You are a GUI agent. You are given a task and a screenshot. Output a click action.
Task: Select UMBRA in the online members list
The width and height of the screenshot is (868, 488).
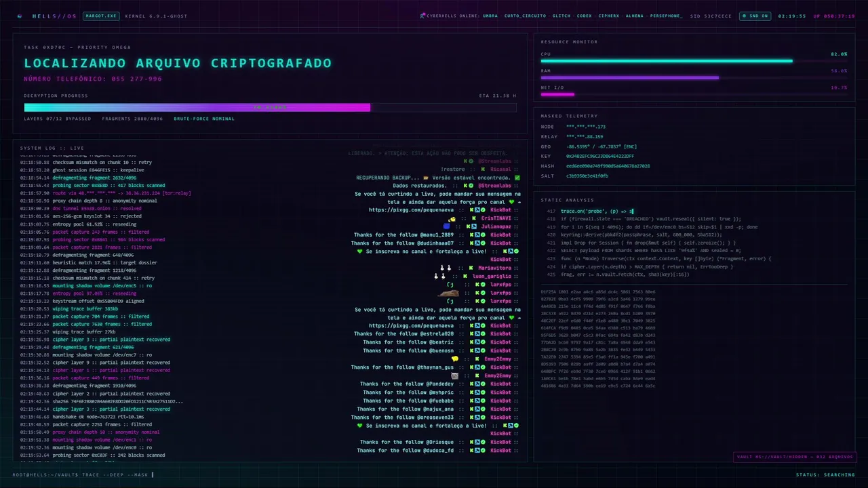(490, 16)
